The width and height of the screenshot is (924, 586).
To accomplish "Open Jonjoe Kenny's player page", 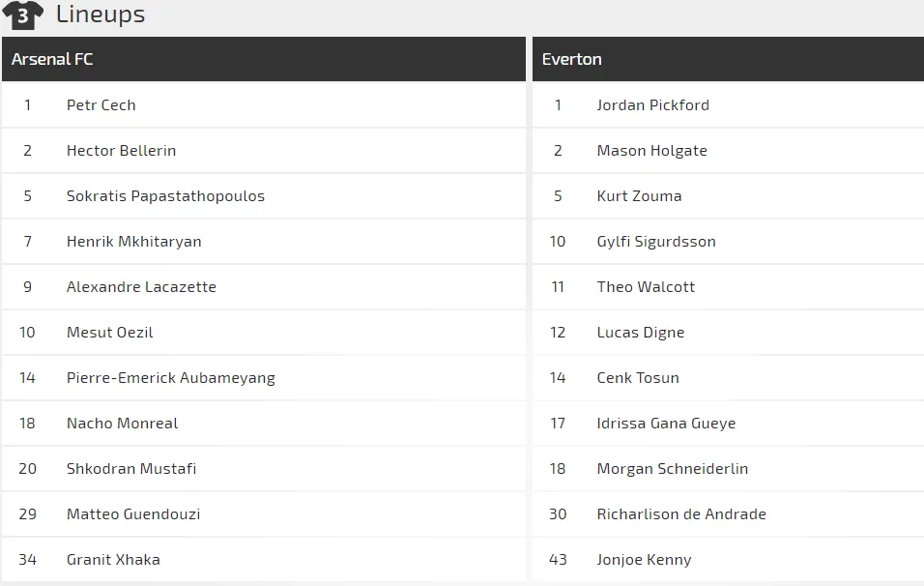I will pyautogui.click(x=644, y=560).
